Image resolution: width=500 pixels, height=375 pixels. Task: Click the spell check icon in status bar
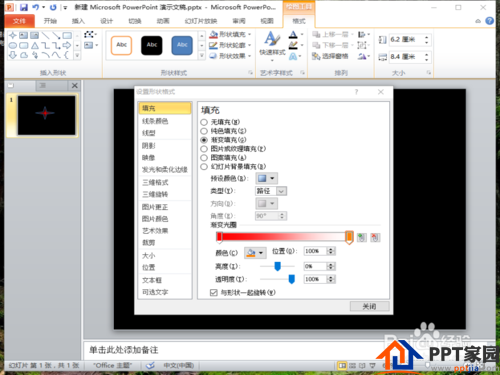click(151, 365)
